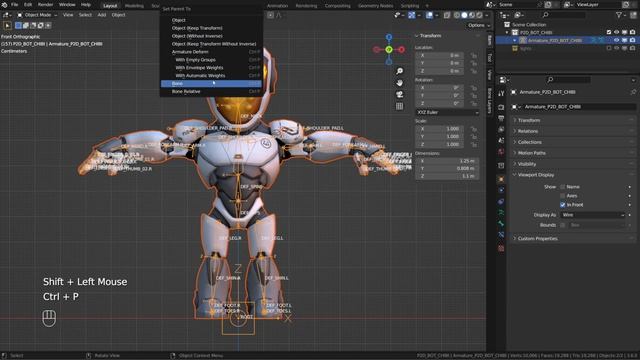640x360 pixels.
Task: Click the zoom magnifier viewport icon
Action: click(400, 71)
